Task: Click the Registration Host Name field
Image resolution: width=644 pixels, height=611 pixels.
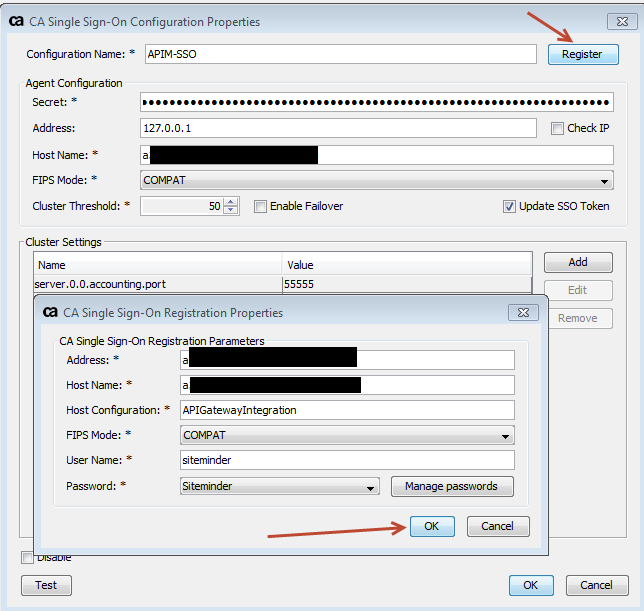Action: [347, 385]
